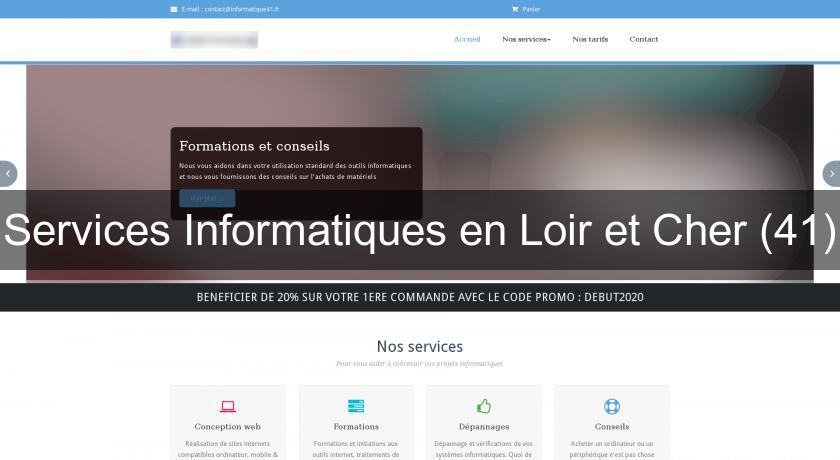The height and width of the screenshot is (460, 840).
Task: Click the 'Pour vous aider' services subtitle
Action: pyautogui.click(x=420, y=364)
